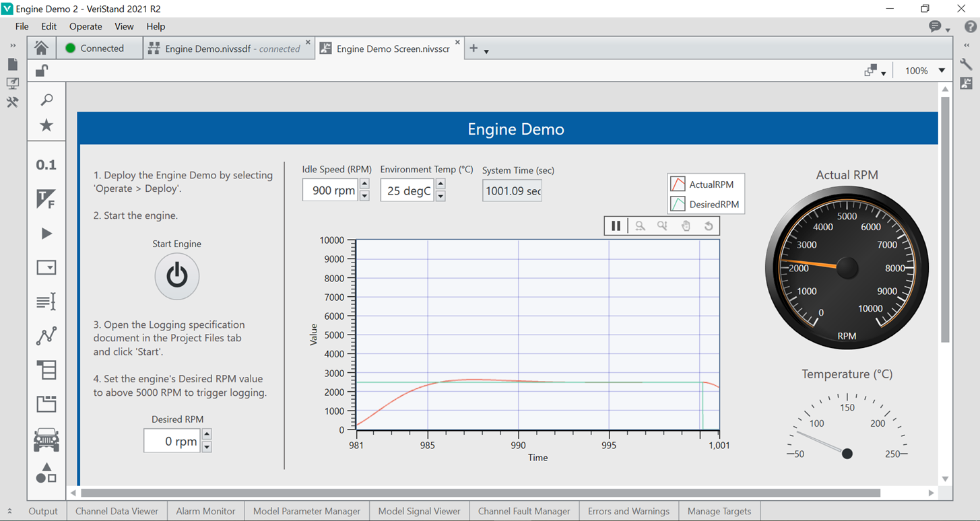This screenshot has width=980, height=521.
Task: Click the unlock screen edit icon
Action: tap(42, 71)
